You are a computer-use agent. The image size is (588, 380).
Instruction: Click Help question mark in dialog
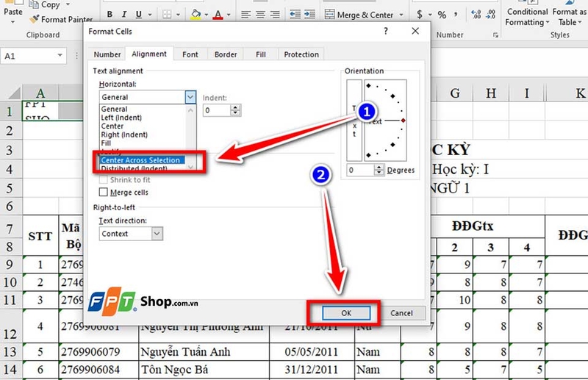(386, 31)
